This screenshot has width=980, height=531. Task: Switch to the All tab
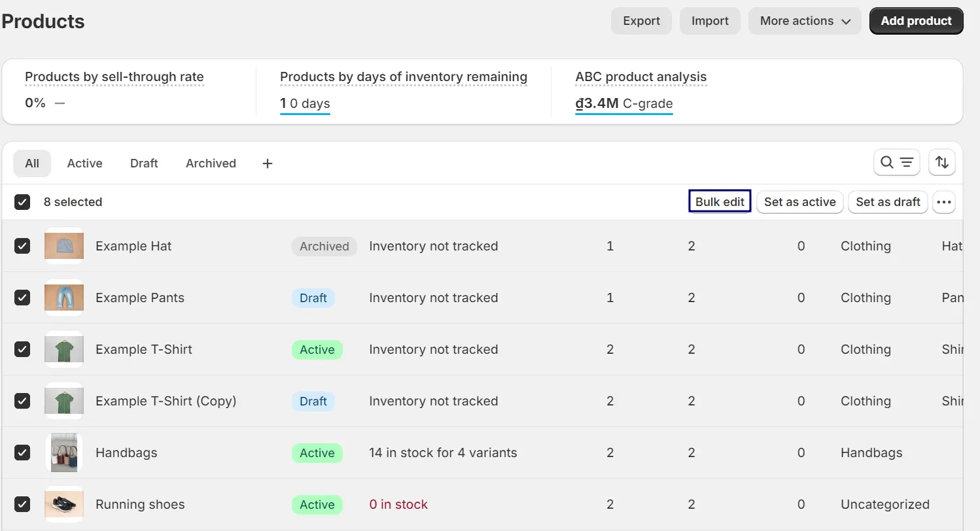[32, 163]
